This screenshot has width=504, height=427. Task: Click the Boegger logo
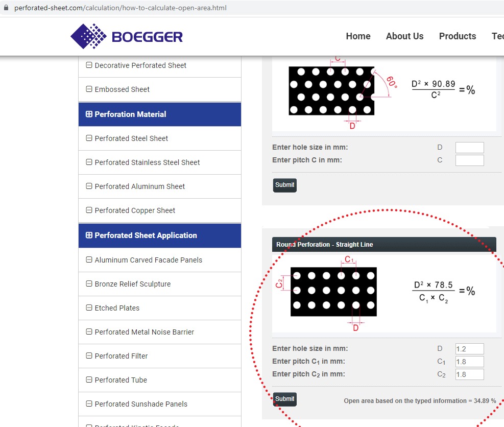pos(126,36)
